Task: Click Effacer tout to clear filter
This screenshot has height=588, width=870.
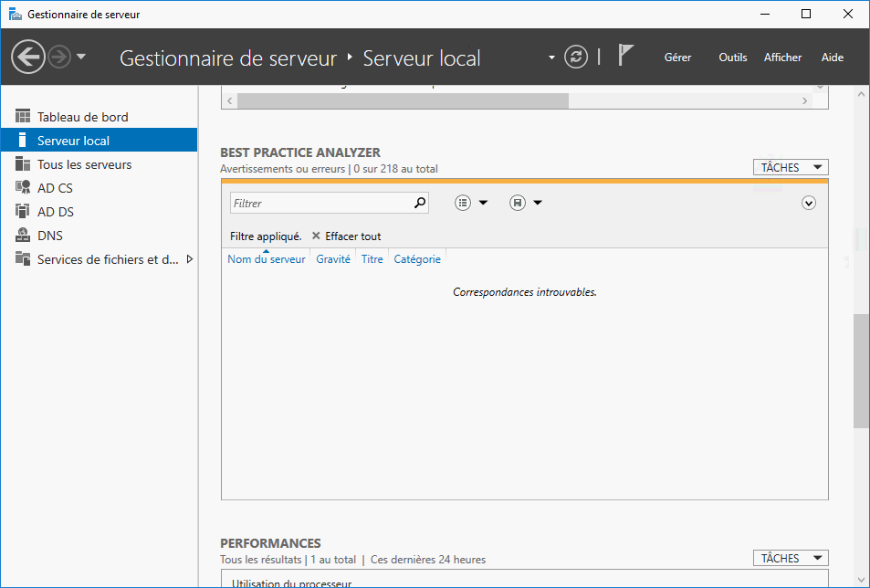Action: [x=347, y=236]
